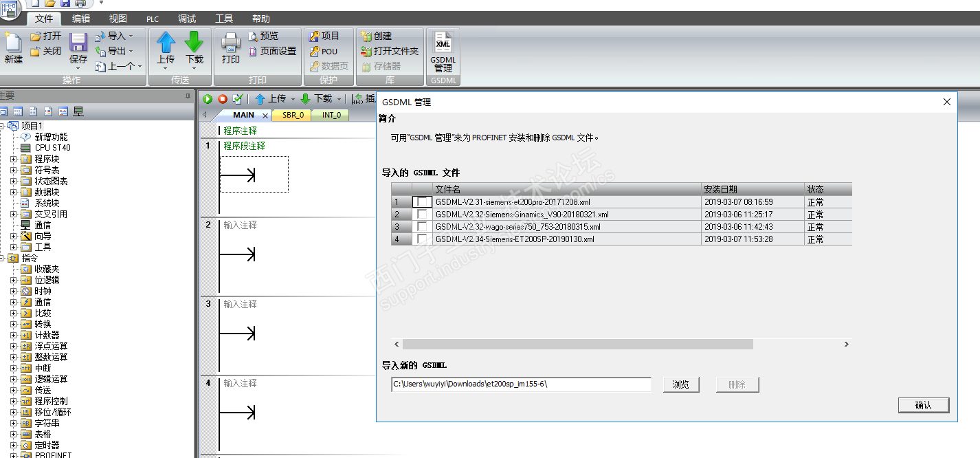The height and width of the screenshot is (458, 980).
Task: Click the open folder icon in quick access toolbar
Action: pyautogui.click(x=50, y=3)
